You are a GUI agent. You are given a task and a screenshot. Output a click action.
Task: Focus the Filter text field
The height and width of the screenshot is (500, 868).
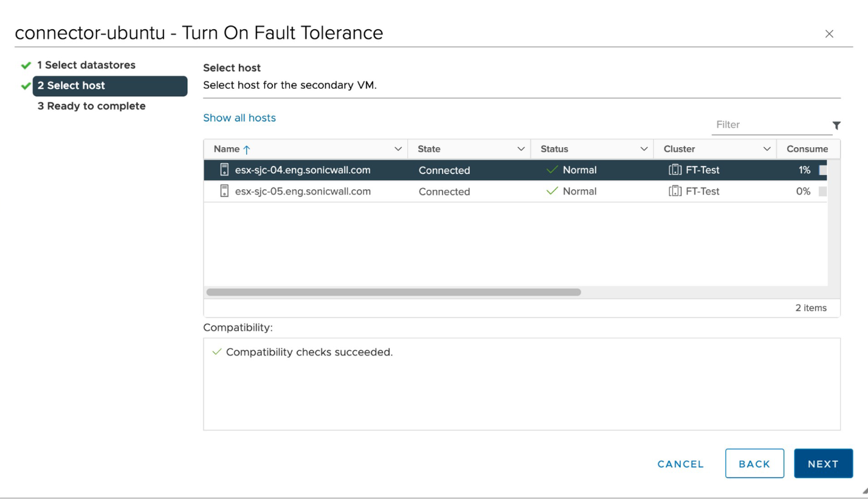[x=769, y=125]
